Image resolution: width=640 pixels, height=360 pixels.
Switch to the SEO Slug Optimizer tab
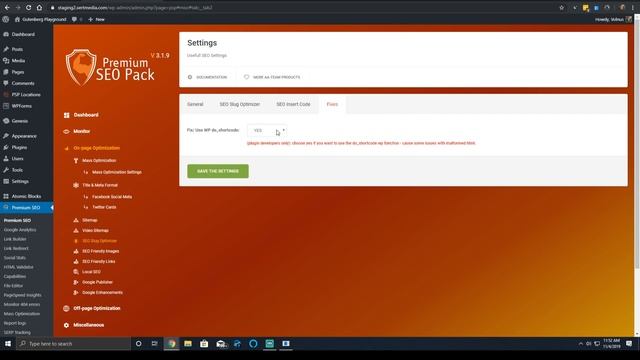pyautogui.click(x=240, y=104)
